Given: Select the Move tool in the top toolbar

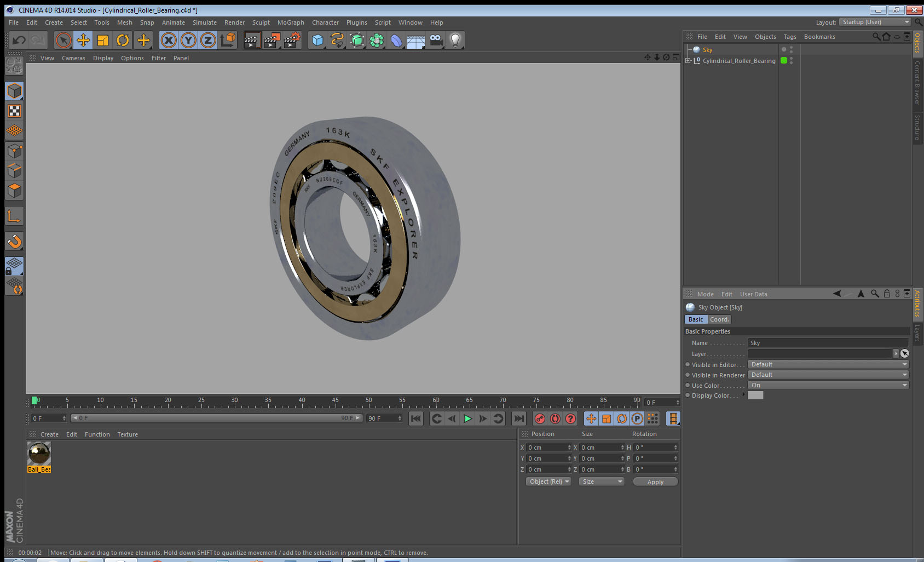Looking at the screenshot, I should pos(83,40).
